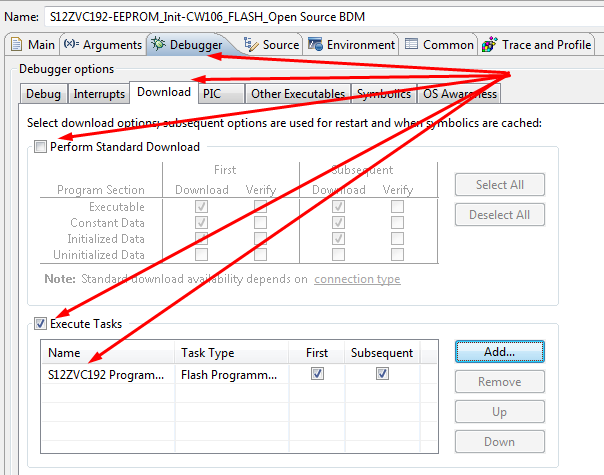Click the Common tab icon
The height and width of the screenshot is (475, 604).
pyautogui.click(x=411, y=44)
